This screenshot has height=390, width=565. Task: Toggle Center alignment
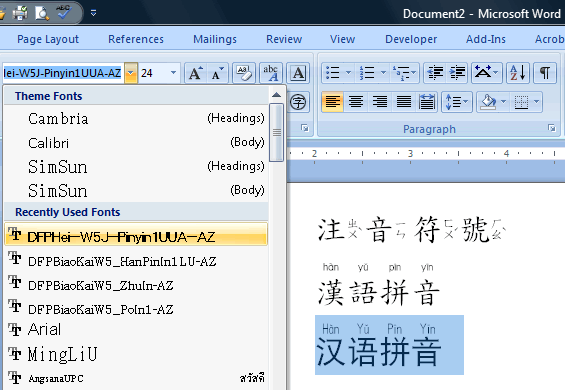click(x=356, y=102)
